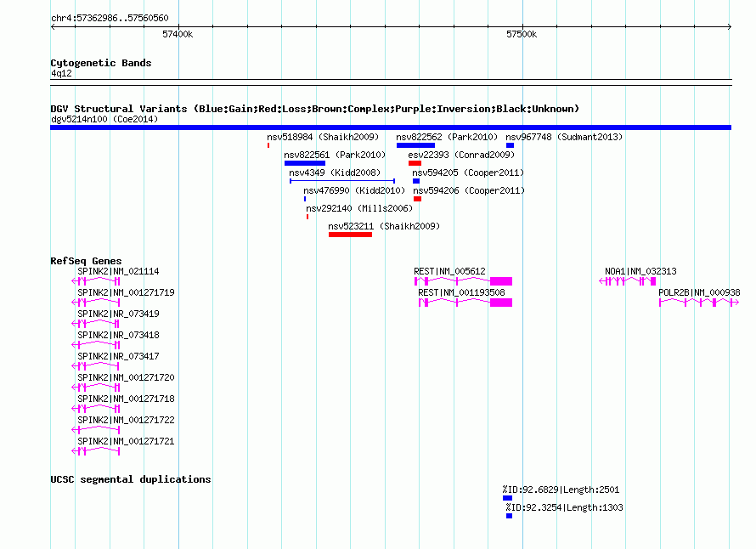Click the right arrow of the ruler
This screenshot has height=549, width=756.
point(729,27)
